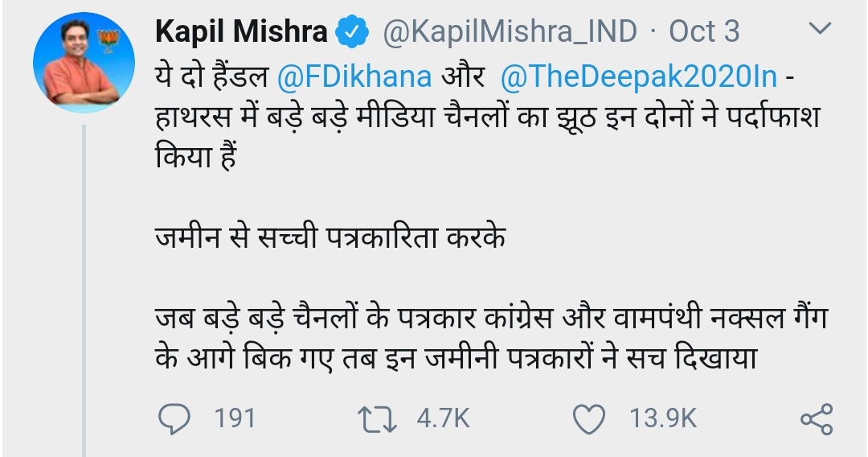Screen dimensions: 868x457
Task: Click the Oct 3 timestamp
Action: click(x=704, y=32)
